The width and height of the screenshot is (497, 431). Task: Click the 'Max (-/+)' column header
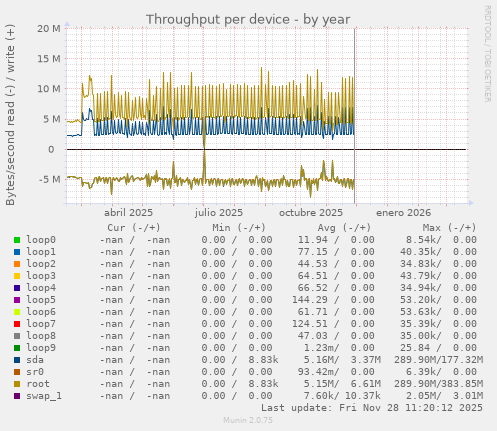(x=450, y=228)
